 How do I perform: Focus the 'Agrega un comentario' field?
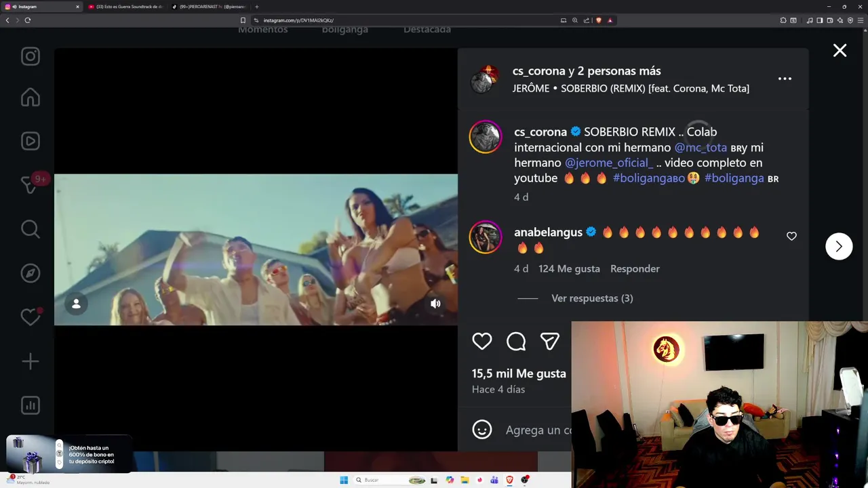coord(538,430)
